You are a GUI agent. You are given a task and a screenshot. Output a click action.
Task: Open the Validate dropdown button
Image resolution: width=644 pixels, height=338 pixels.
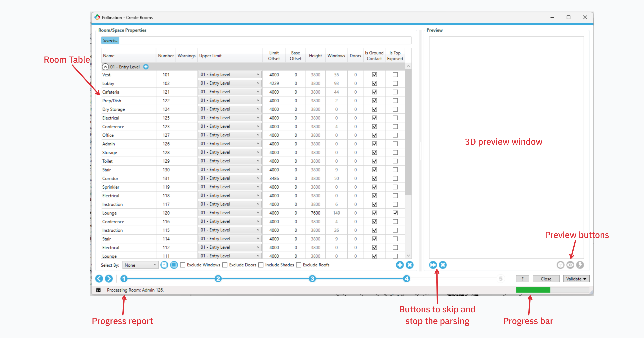pos(576,279)
